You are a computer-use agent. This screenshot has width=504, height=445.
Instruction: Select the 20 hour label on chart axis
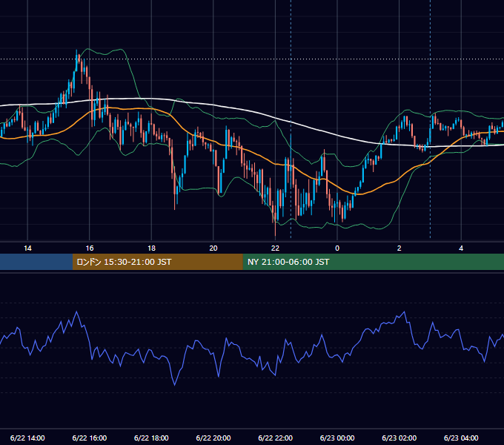pyautogui.click(x=213, y=248)
